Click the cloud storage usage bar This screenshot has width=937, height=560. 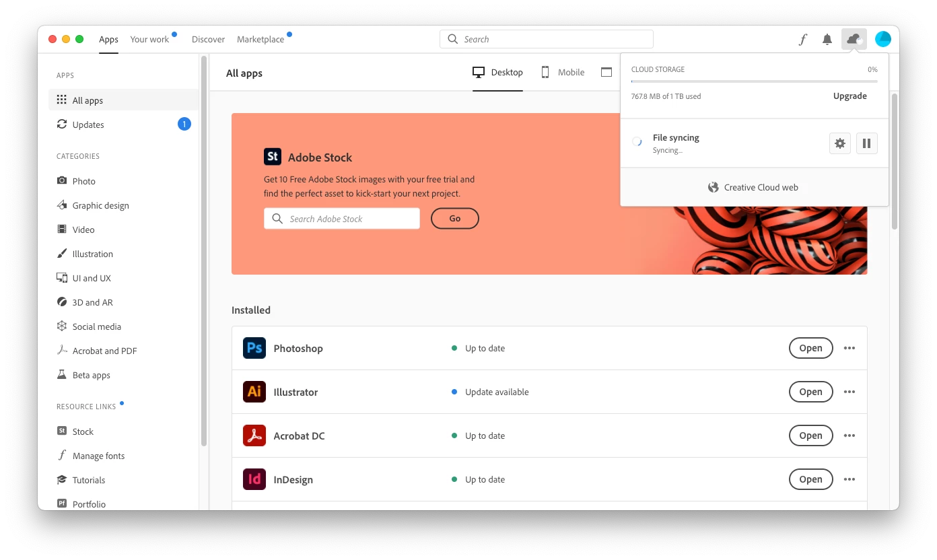754,81
